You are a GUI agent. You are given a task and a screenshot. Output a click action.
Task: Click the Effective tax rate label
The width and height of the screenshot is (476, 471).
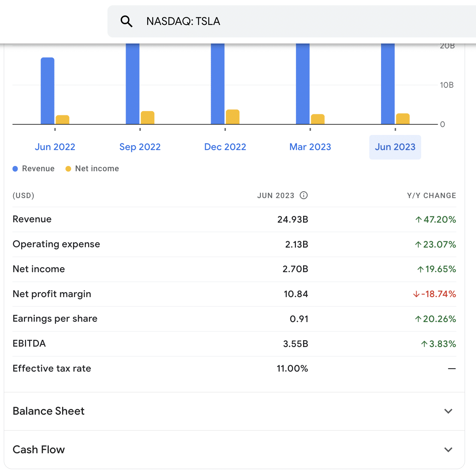coord(52,369)
